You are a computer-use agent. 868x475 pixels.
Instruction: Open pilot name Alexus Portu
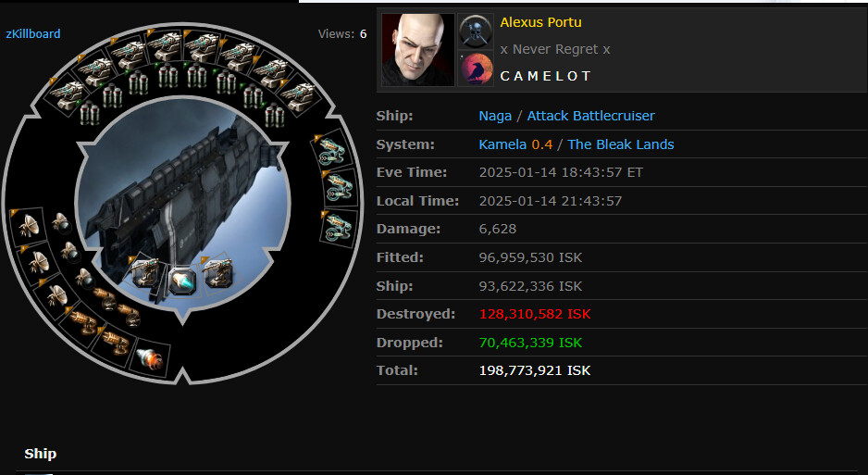click(x=540, y=23)
